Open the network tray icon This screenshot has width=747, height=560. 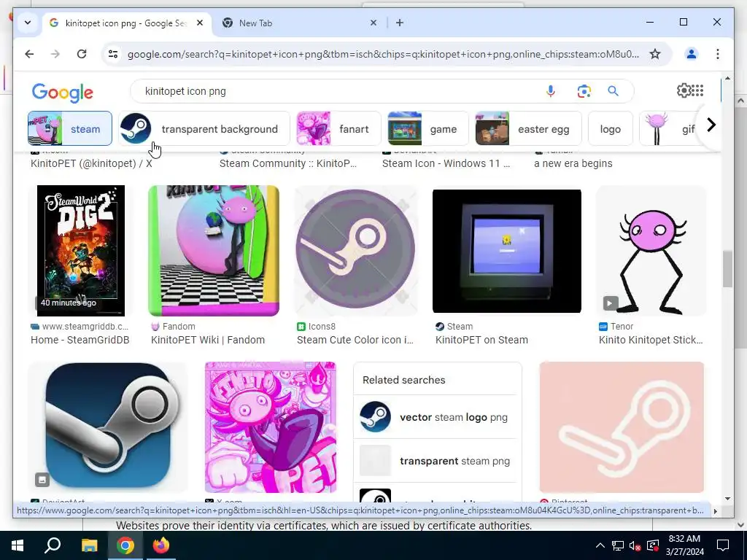(x=618, y=545)
